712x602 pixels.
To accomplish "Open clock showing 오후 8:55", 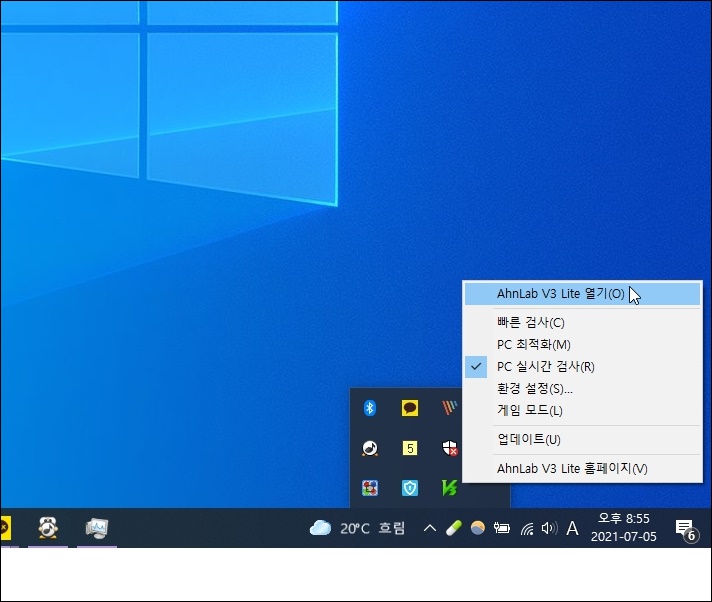I will 623,528.
